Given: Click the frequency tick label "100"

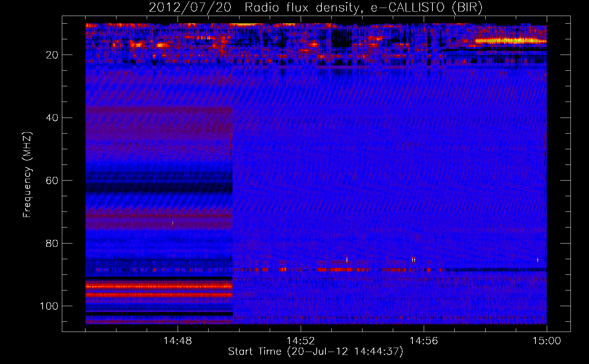Looking at the screenshot, I should (49, 306).
